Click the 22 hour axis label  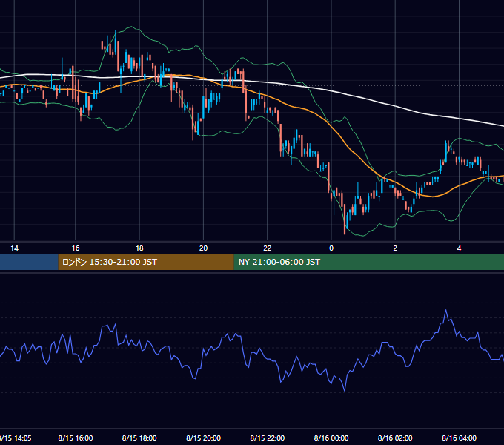click(267, 248)
